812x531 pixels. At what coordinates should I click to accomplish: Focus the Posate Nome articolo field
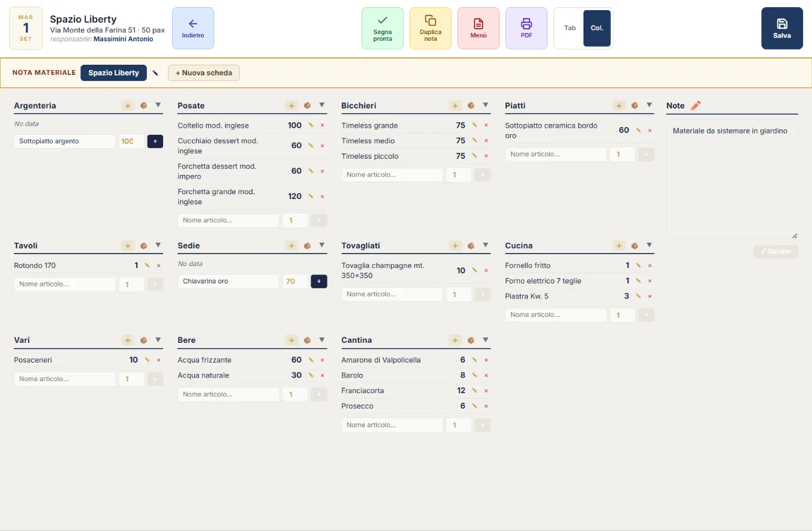(x=228, y=221)
